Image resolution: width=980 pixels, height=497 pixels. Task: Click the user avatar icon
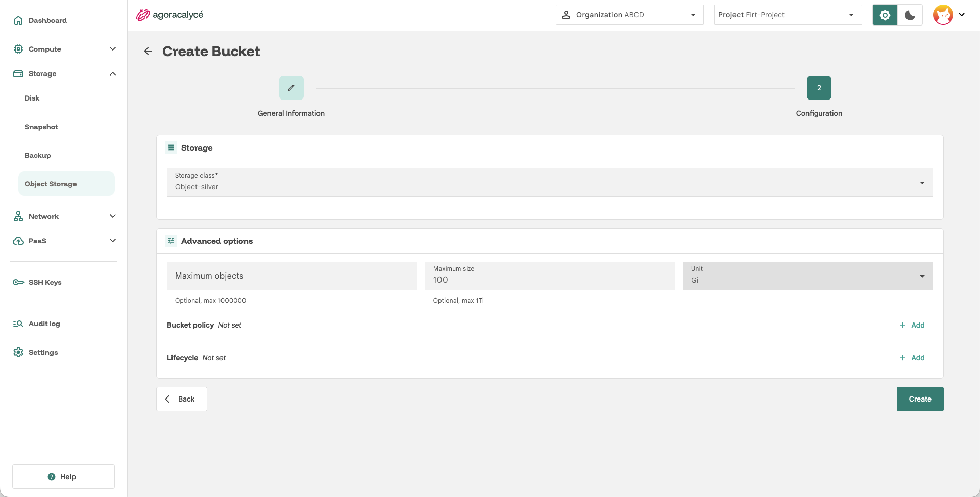(943, 15)
